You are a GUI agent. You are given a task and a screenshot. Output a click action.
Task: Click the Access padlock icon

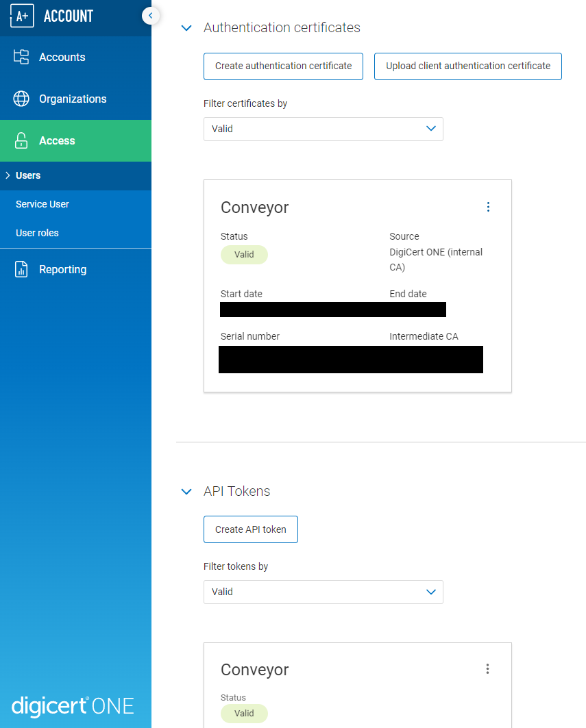21,140
